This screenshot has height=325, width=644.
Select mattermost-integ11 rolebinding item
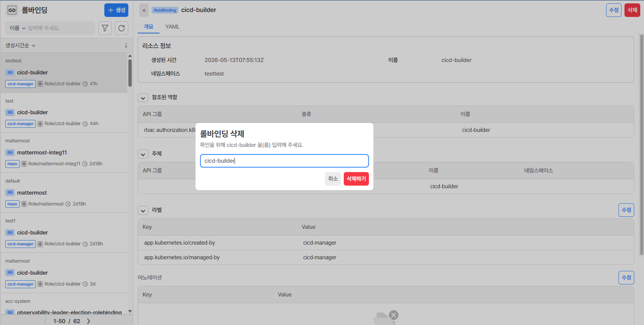tap(64, 153)
